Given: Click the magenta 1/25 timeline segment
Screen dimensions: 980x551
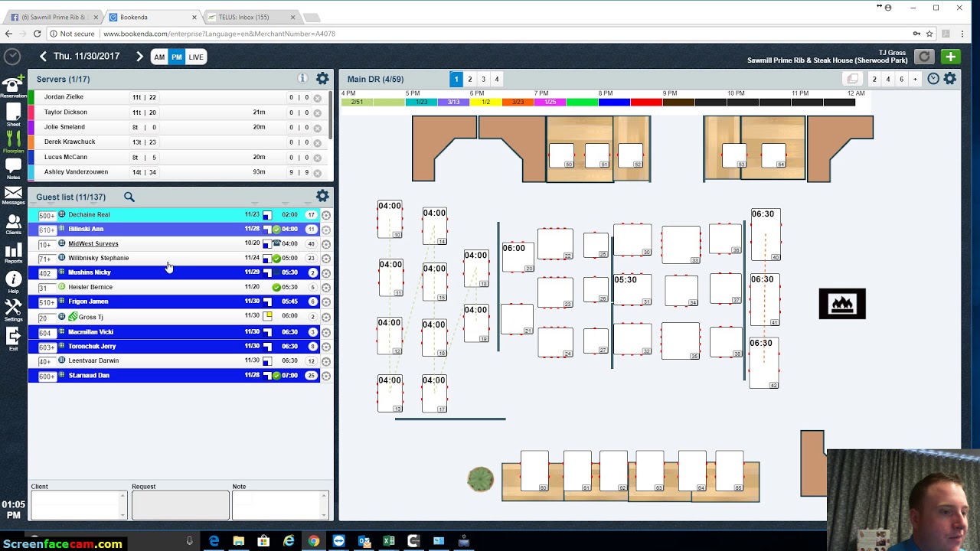Looking at the screenshot, I should pyautogui.click(x=550, y=102).
